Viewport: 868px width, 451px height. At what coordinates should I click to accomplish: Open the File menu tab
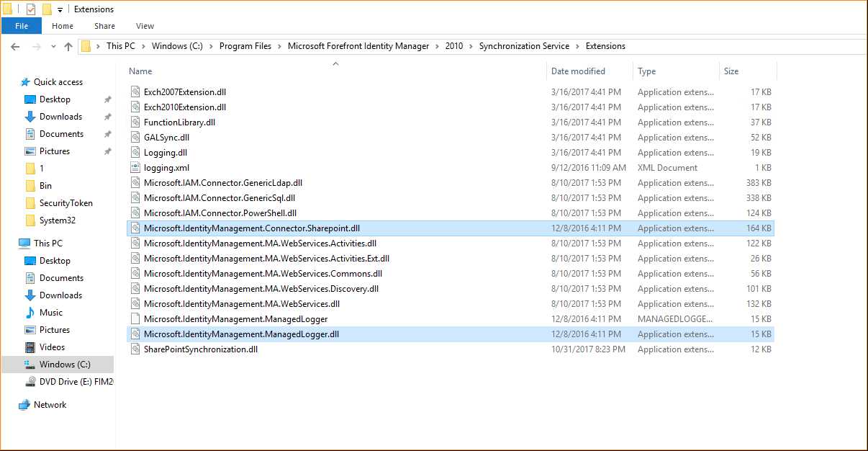tap(22, 26)
